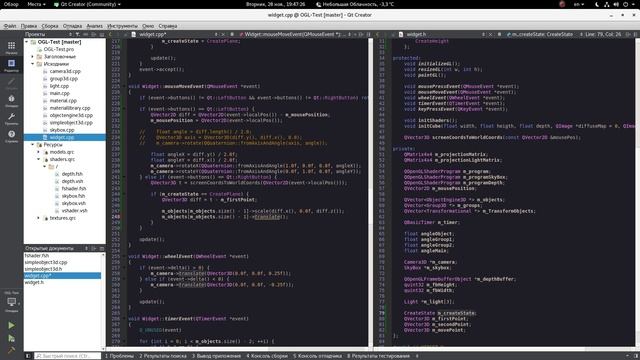The height and width of the screenshot is (360, 640).
Task: Open the Правка menu
Action: pyautogui.click(x=29, y=26)
